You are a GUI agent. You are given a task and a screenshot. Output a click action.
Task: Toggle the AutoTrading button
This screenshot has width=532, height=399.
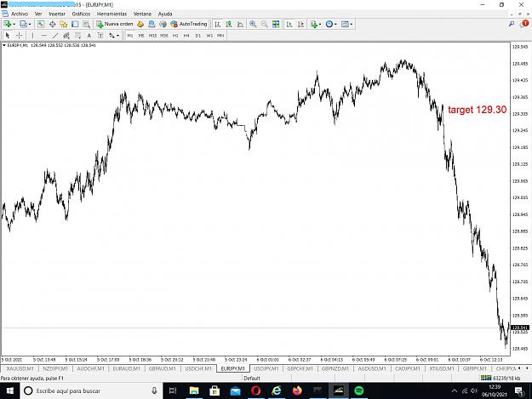point(189,24)
